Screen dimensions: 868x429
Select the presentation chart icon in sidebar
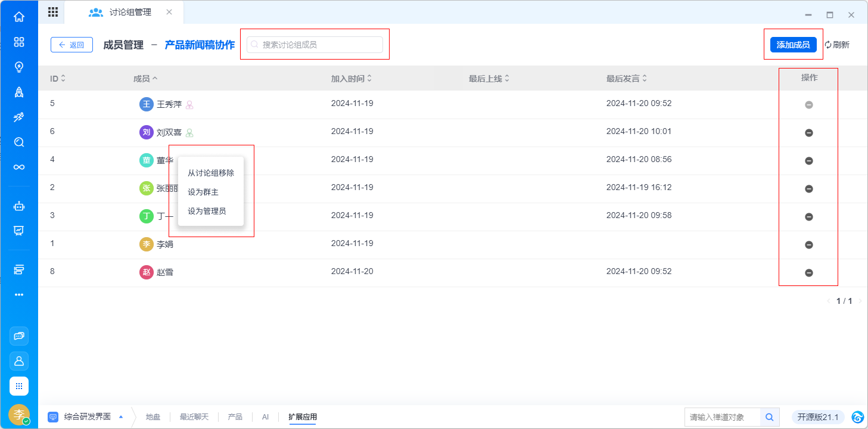pyautogui.click(x=19, y=231)
